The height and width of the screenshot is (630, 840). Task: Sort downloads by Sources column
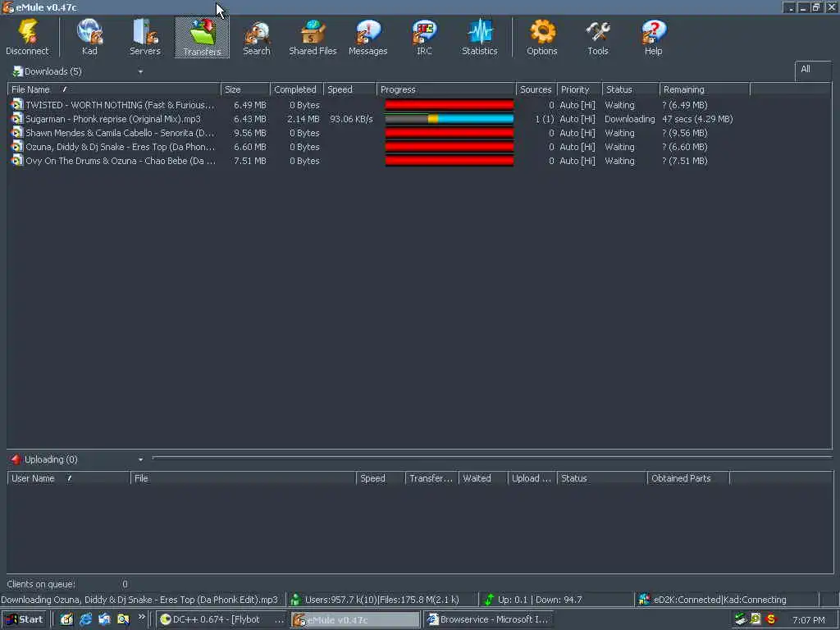click(x=536, y=89)
